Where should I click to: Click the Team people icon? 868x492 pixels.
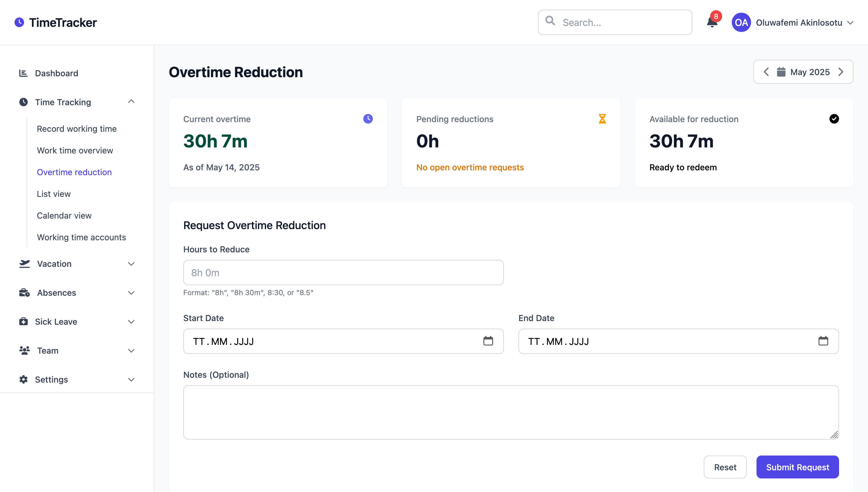point(24,350)
